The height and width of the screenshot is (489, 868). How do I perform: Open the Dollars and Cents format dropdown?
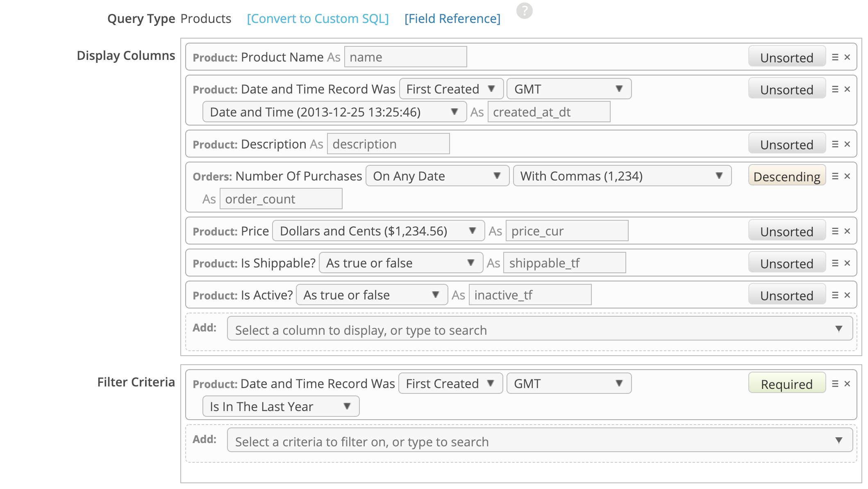coord(378,231)
